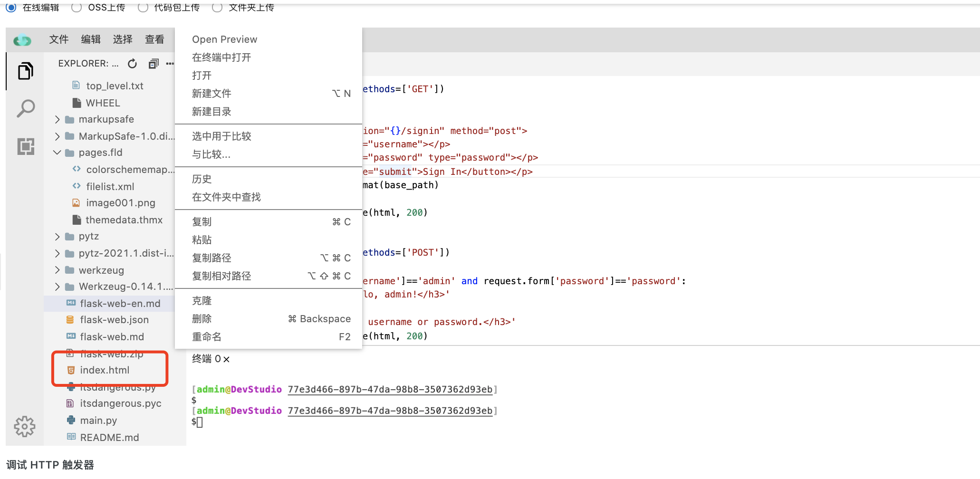Select the OSS上传 radio option

[77, 7]
